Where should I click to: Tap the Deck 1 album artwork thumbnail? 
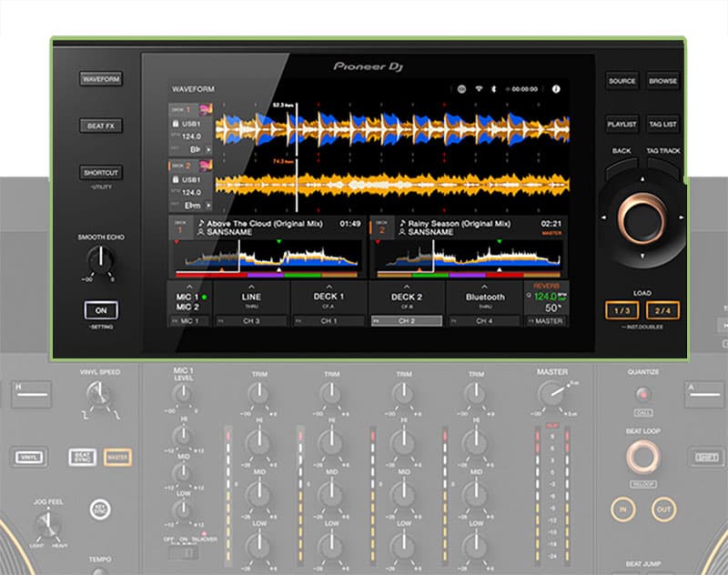(206, 109)
